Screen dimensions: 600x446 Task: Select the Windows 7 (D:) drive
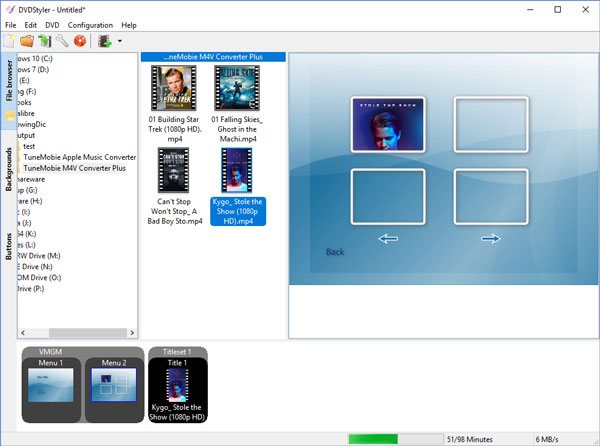(x=33, y=70)
